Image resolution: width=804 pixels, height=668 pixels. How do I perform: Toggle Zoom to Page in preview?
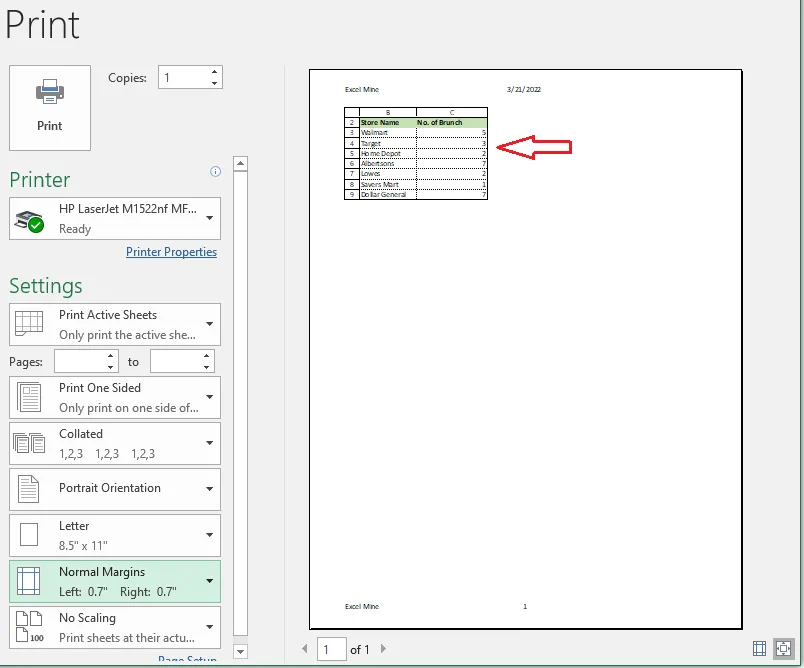tap(783, 649)
